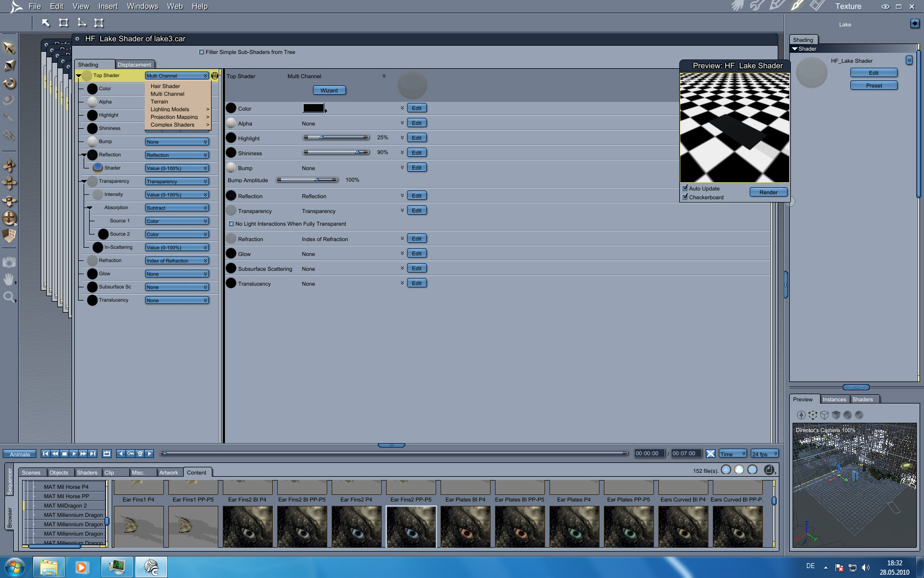This screenshot has width=924, height=578.
Task: Collapse the Absorption tree node
Action: point(90,208)
